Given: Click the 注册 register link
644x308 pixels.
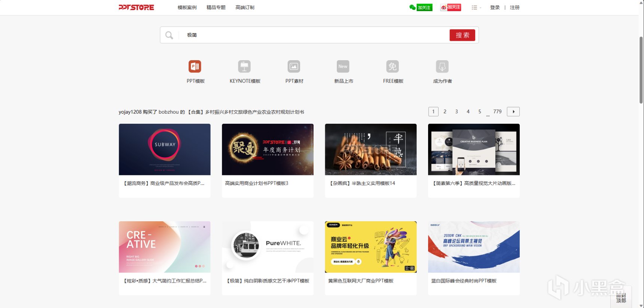Looking at the screenshot, I should [515, 7].
